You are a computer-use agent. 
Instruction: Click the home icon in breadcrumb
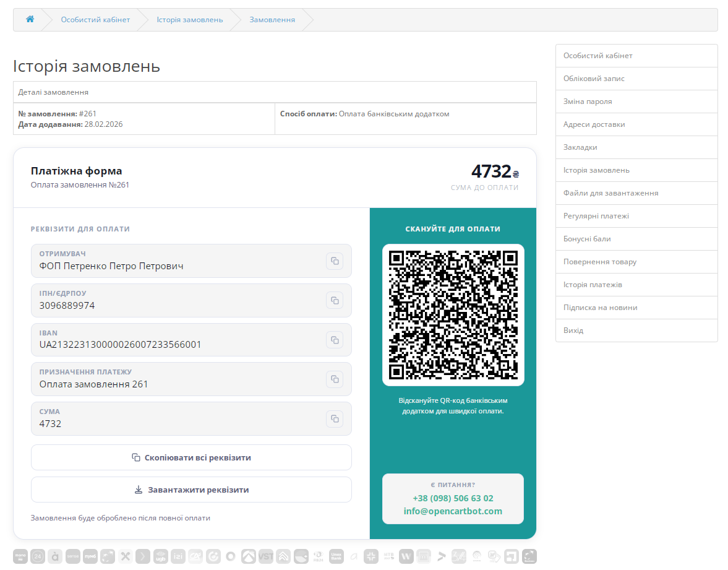point(30,19)
